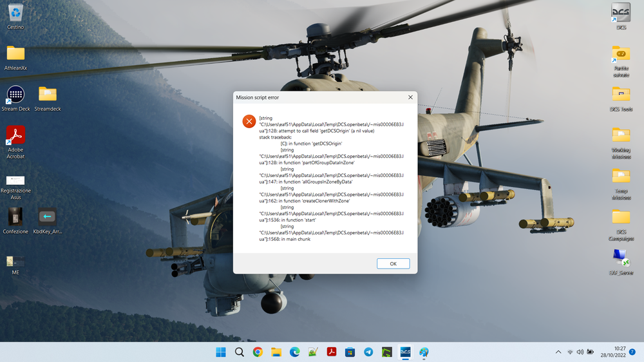644x362 pixels.
Task: Expand the hidden system tray icons chevron
Action: point(558,352)
